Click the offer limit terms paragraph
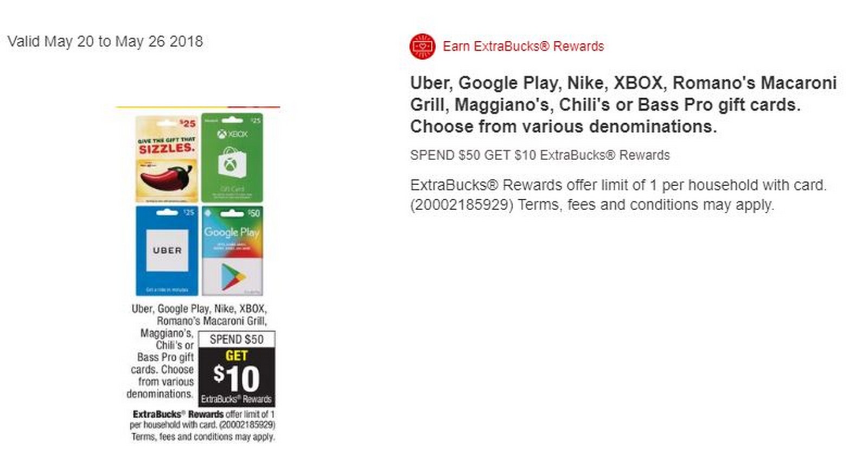 coord(618,195)
